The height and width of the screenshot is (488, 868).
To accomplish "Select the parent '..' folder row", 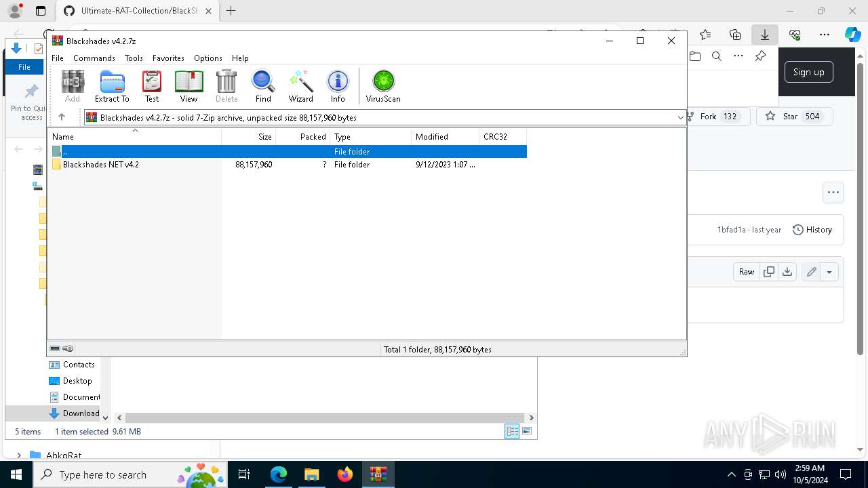I will tap(287, 152).
